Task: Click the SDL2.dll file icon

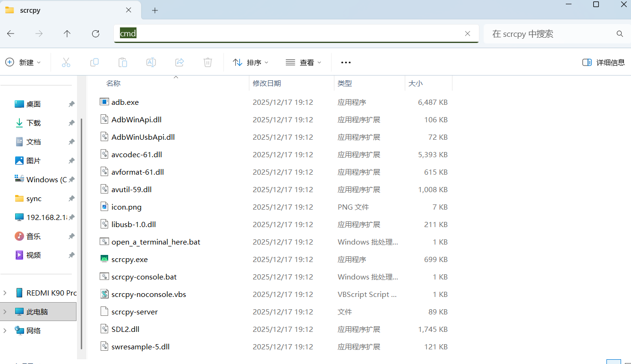Action: click(104, 329)
